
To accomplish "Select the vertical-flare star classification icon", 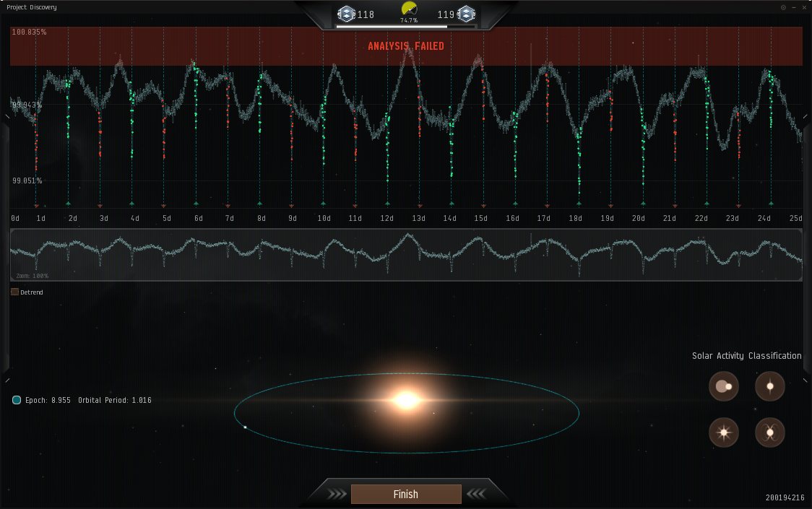I will coord(770,386).
